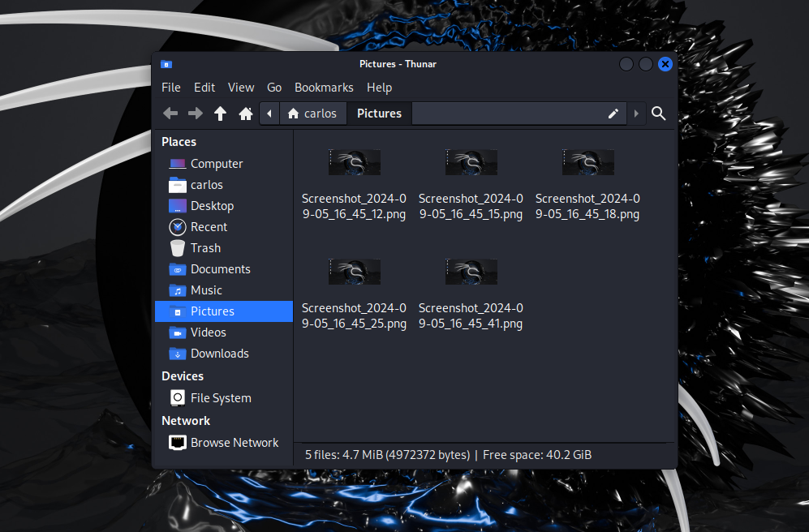Select File System under Devices

(x=220, y=398)
